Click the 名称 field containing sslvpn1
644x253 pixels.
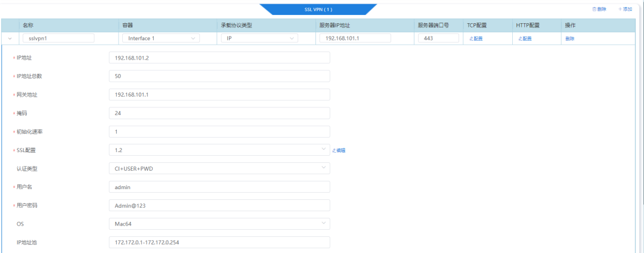(x=58, y=38)
